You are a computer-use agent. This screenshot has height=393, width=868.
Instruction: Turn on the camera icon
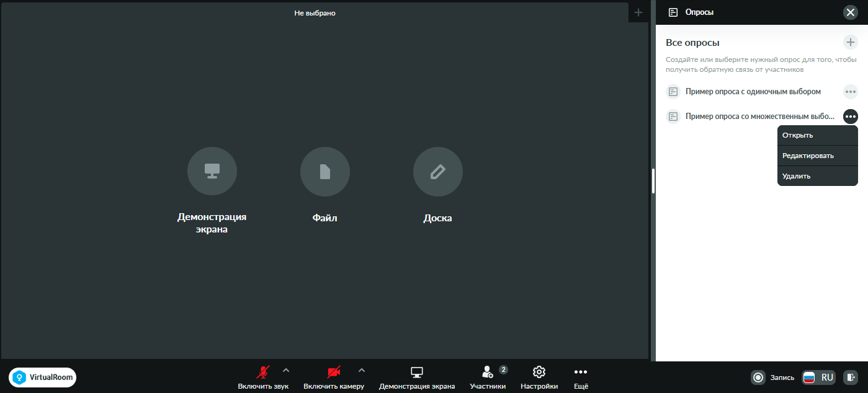click(334, 372)
